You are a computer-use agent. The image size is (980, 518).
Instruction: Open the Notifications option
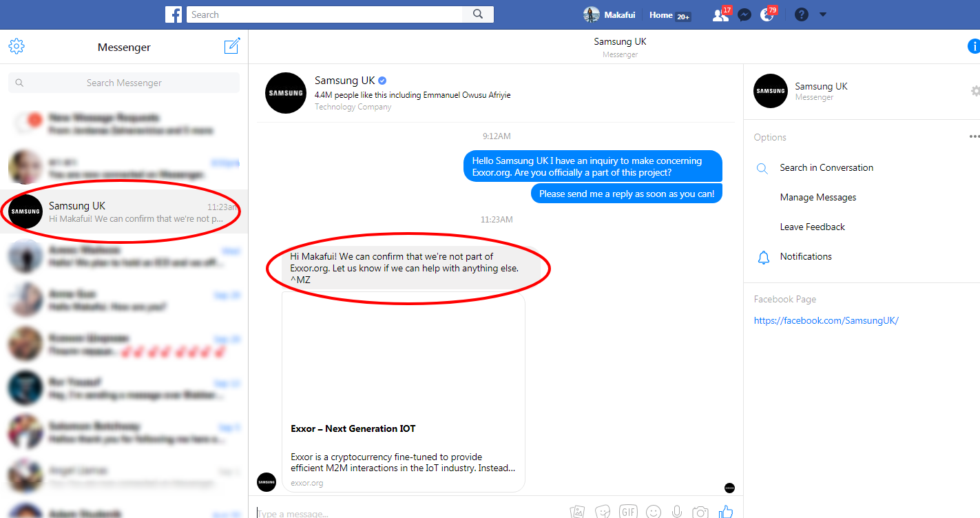coord(806,256)
